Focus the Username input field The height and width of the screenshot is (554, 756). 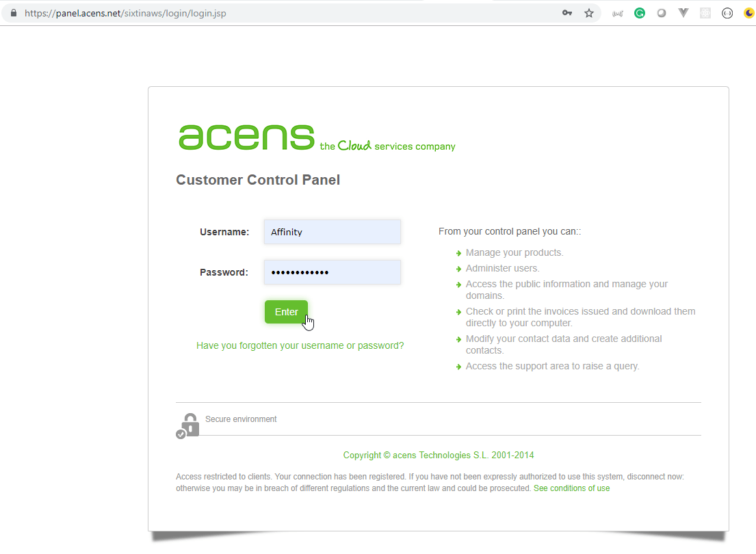332,232
